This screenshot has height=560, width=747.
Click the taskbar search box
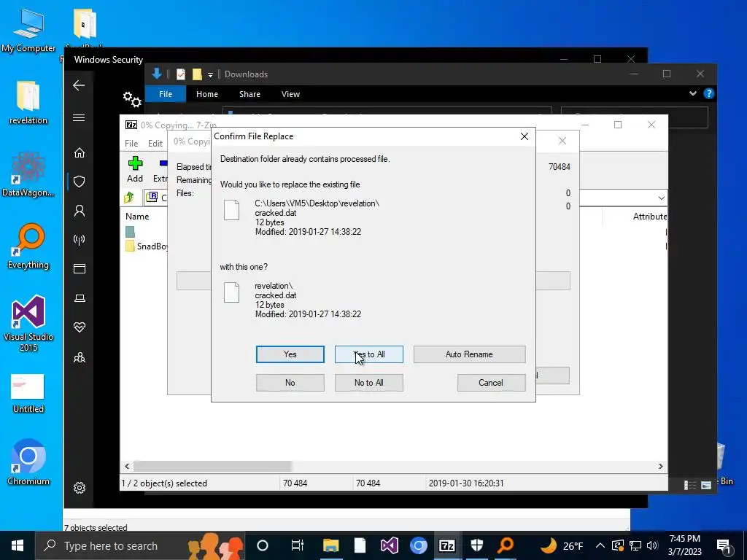click(x=140, y=545)
